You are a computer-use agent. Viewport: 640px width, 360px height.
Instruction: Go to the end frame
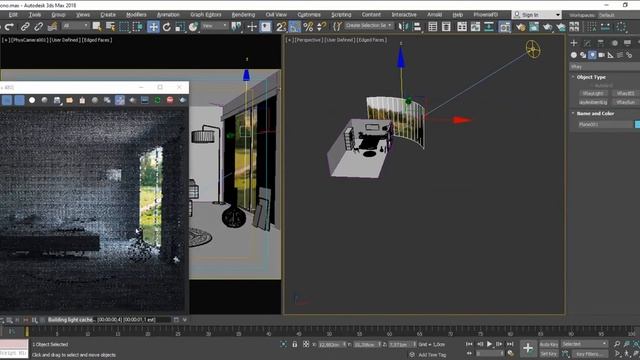[510, 344]
